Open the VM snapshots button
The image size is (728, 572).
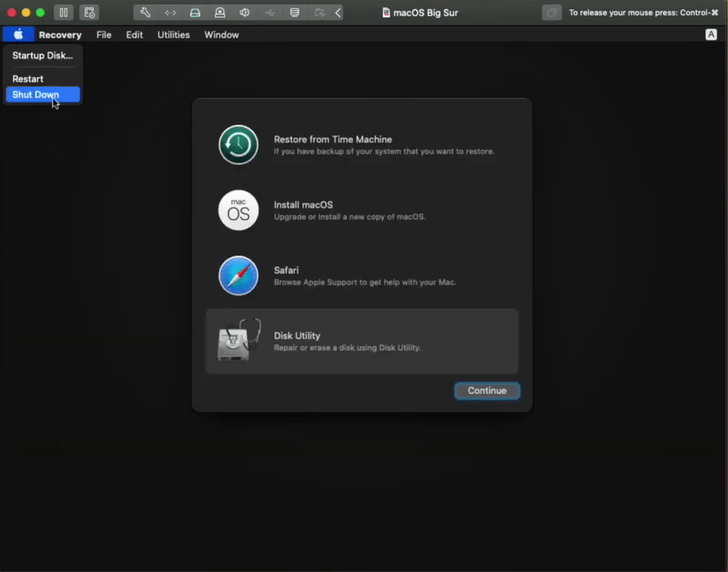(x=89, y=13)
